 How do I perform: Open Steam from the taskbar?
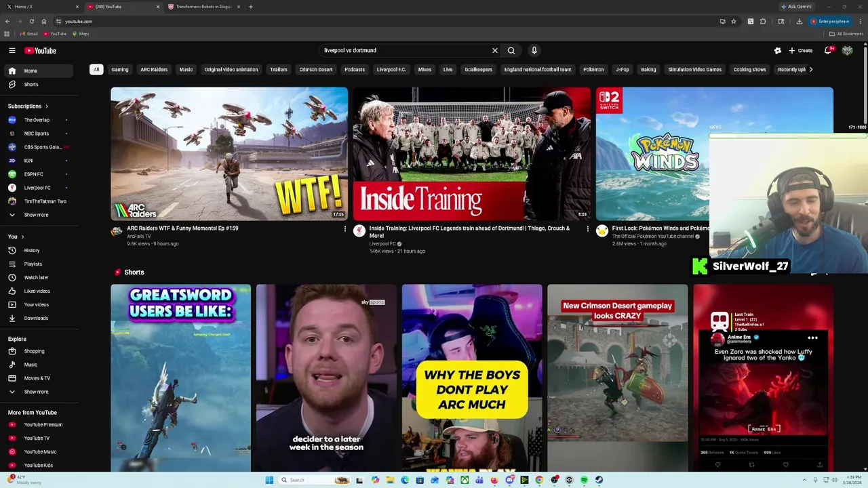point(599,480)
